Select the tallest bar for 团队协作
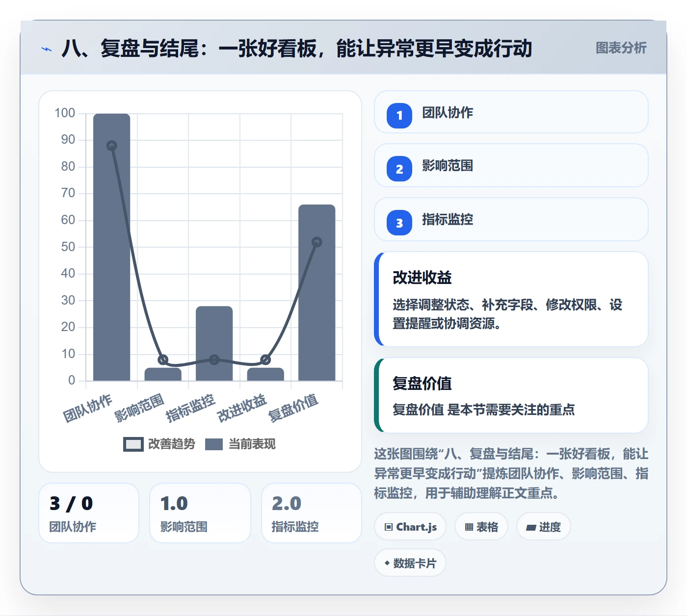The height and width of the screenshot is (616, 687). click(x=112, y=247)
